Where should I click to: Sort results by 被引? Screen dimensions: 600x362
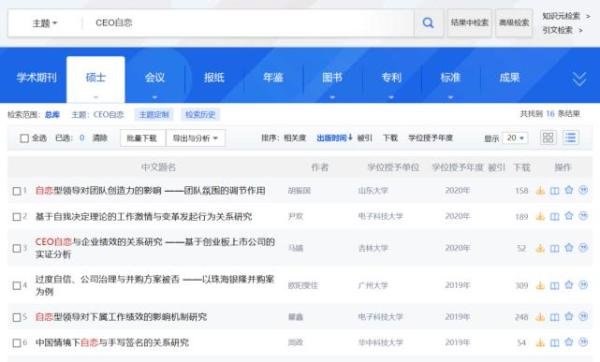[365, 138]
